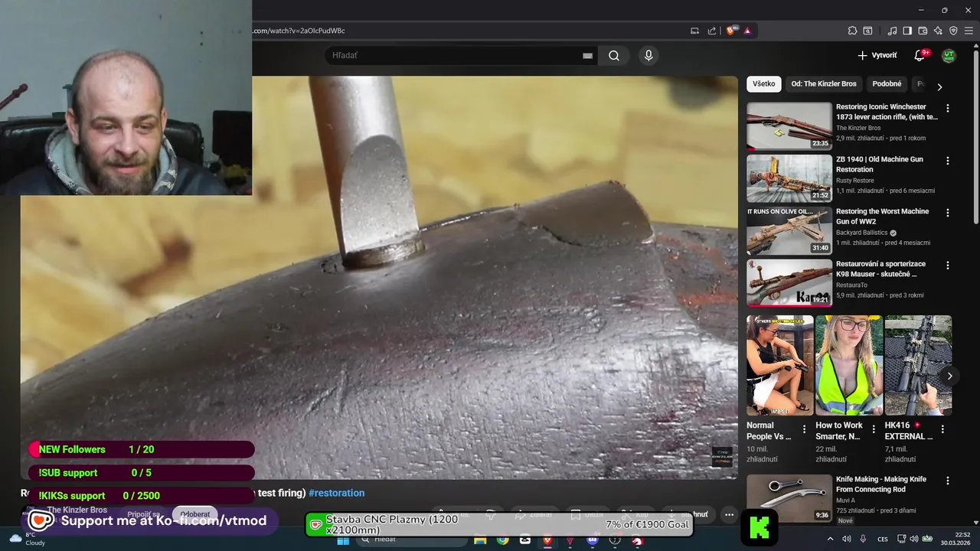Select the Podobné filter chip
The height and width of the screenshot is (551, 980).
coord(887,83)
